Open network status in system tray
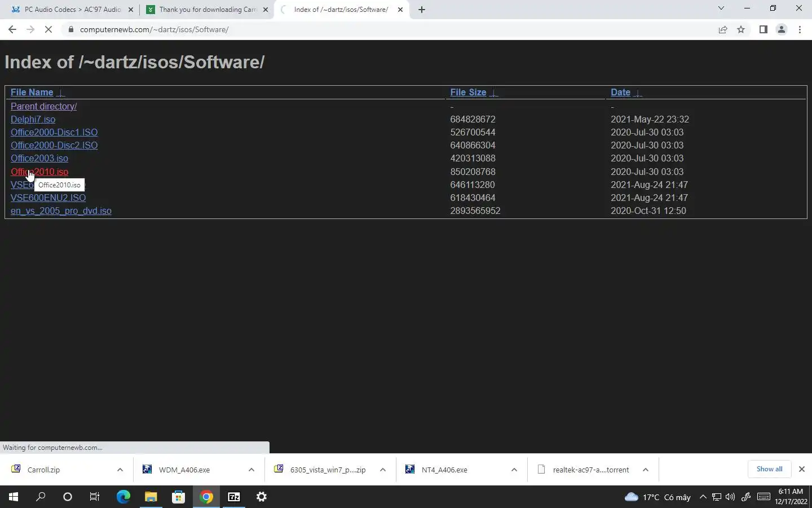 716,497
